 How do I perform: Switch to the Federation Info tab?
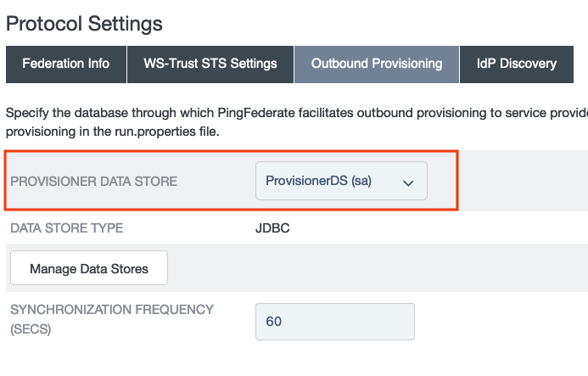tap(65, 64)
